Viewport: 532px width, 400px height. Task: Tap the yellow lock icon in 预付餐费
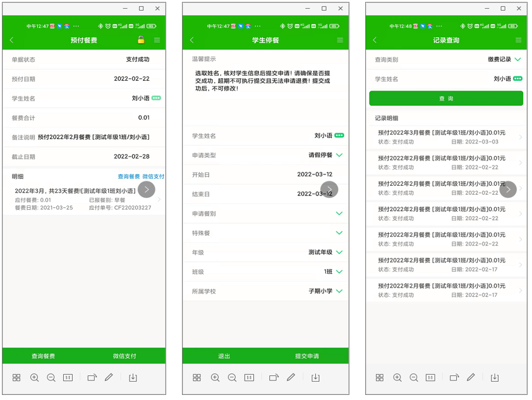click(141, 40)
